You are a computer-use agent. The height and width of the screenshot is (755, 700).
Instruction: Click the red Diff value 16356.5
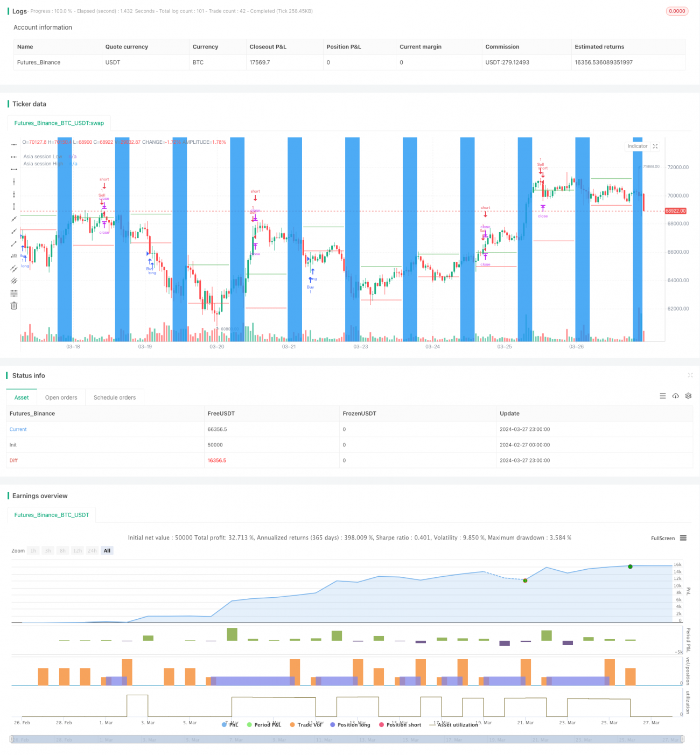pyautogui.click(x=217, y=460)
